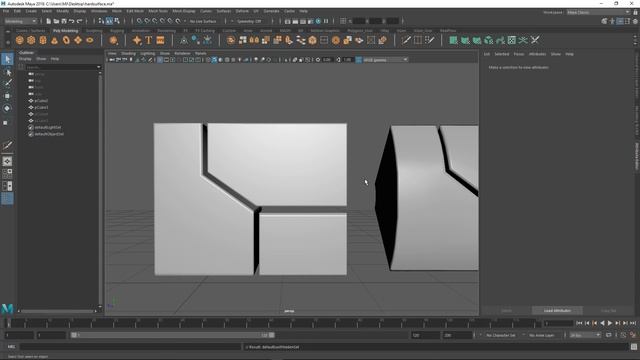Toggle the color management button in viewport toolbar
Image resolution: width=640 pixels, height=360 pixels.
[x=359, y=60]
